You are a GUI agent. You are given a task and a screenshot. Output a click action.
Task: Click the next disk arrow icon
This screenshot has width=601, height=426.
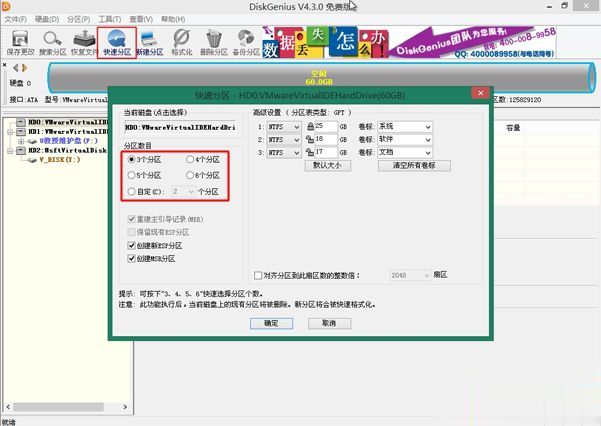[x=25, y=68]
